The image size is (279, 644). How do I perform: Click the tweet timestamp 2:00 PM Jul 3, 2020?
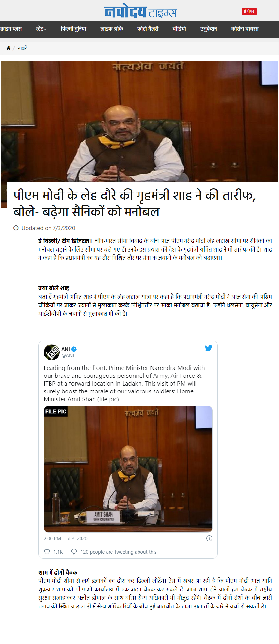click(x=66, y=538)
